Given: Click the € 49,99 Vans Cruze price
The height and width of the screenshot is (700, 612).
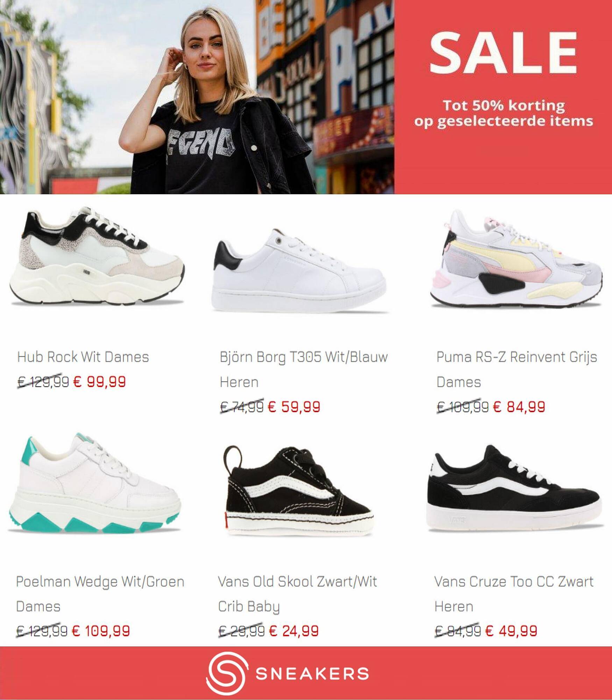Looking at the screenshot, I should [x=511, y=631].
